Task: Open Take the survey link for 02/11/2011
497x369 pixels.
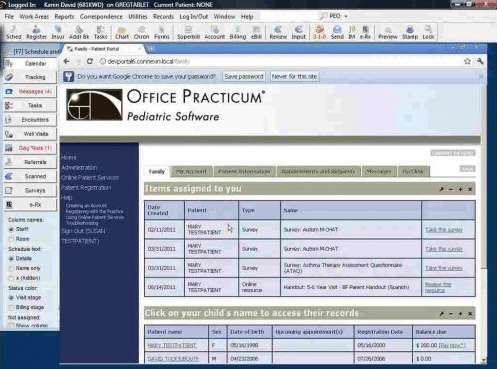Action: [444, 230]
